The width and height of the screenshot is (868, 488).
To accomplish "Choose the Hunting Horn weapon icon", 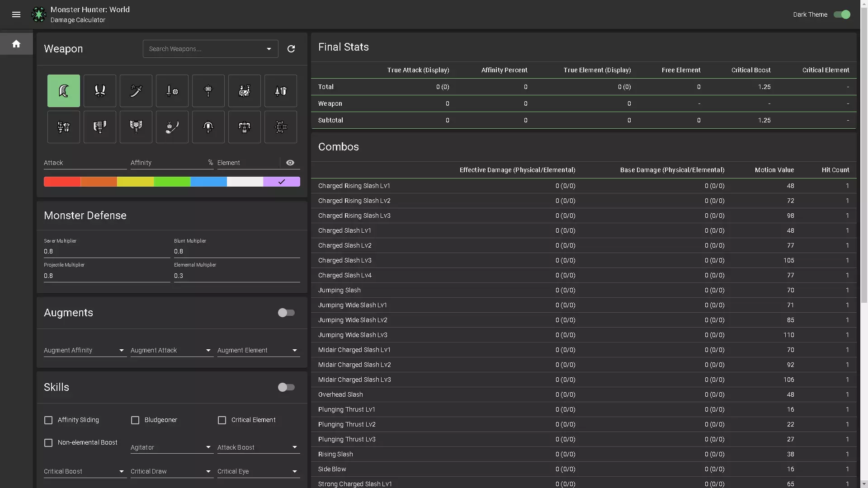I will point(244,91).
